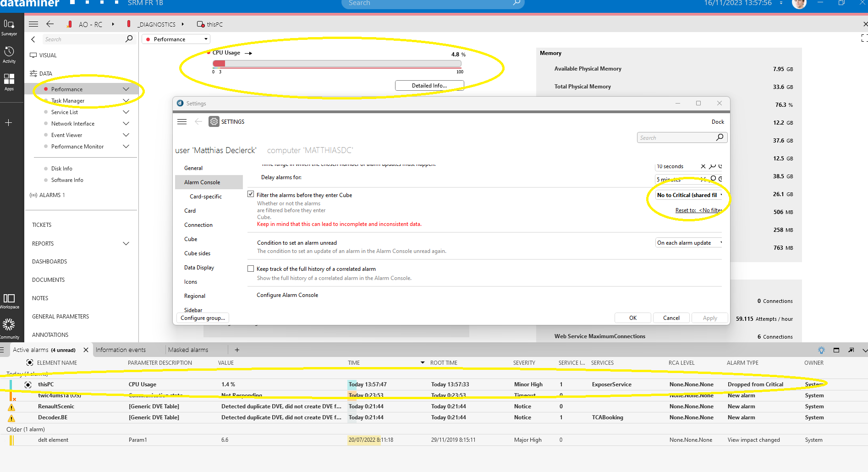Click the Apply button in Settings

(x=710, y=318)
